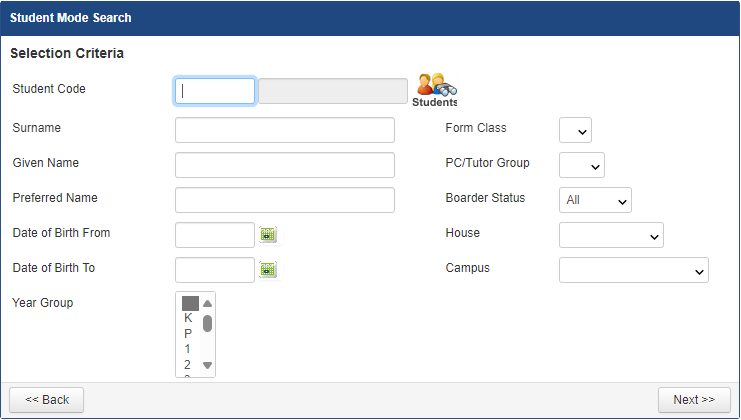Click the Date of Birth From field
The width and height of the screenshot is (741, 420).
(215, 235)
